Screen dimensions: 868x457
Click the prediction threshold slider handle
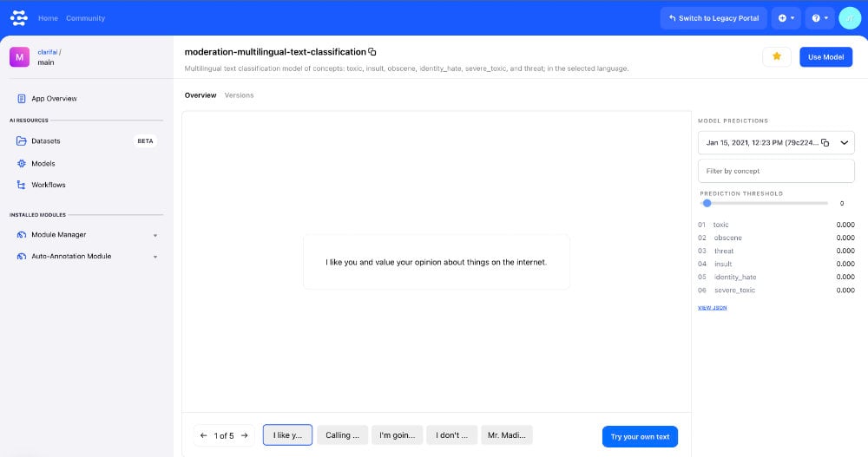coord(707,203)
